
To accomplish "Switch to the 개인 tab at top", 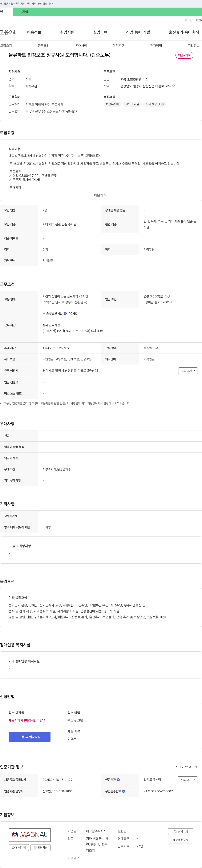I will [6, 12].
